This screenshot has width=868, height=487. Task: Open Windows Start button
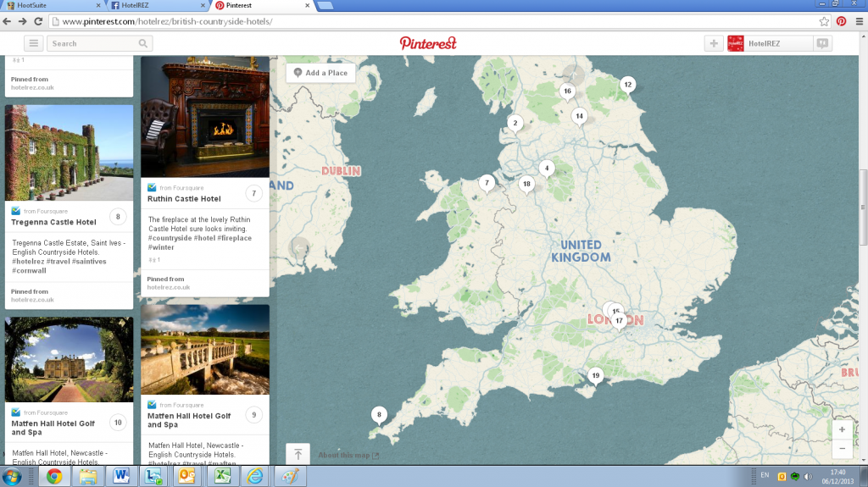(12, 477)
